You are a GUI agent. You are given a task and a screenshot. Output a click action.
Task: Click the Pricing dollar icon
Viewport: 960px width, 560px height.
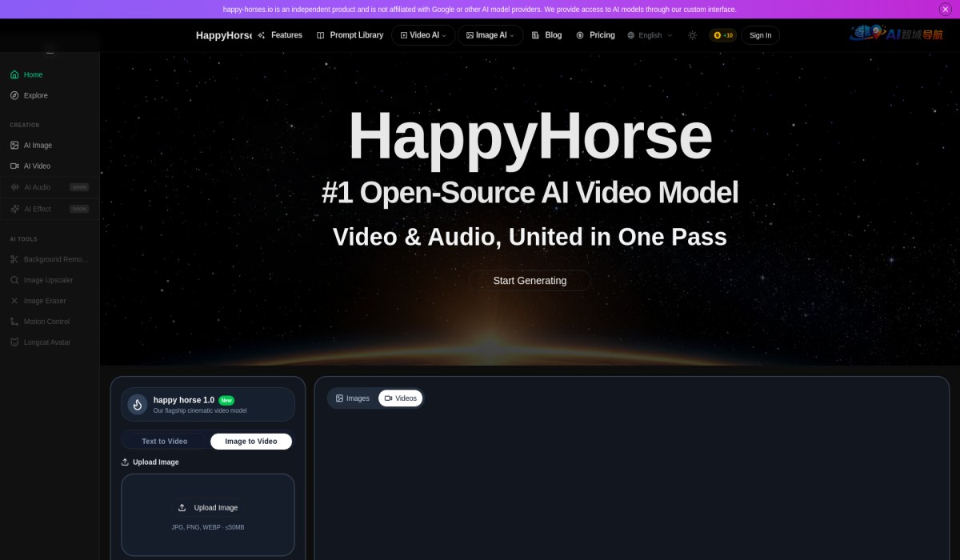tap(580, 35)
